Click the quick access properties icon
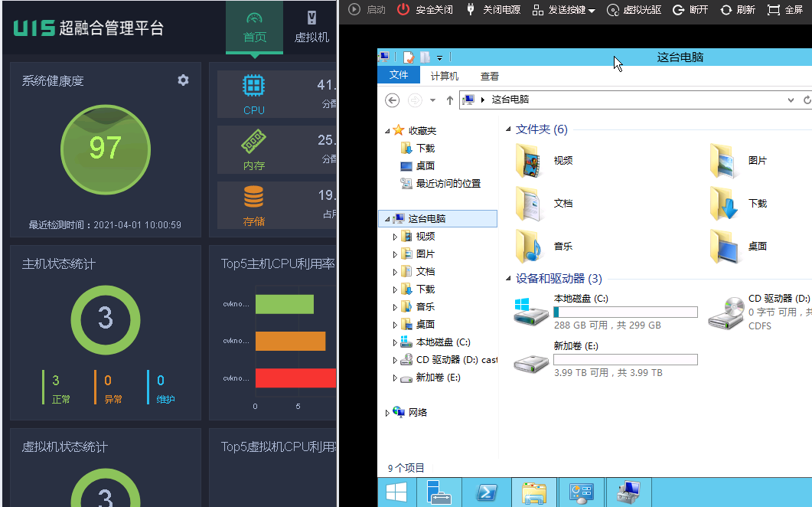The height and width of the screenshot is (507, 812). pos(409,57)
